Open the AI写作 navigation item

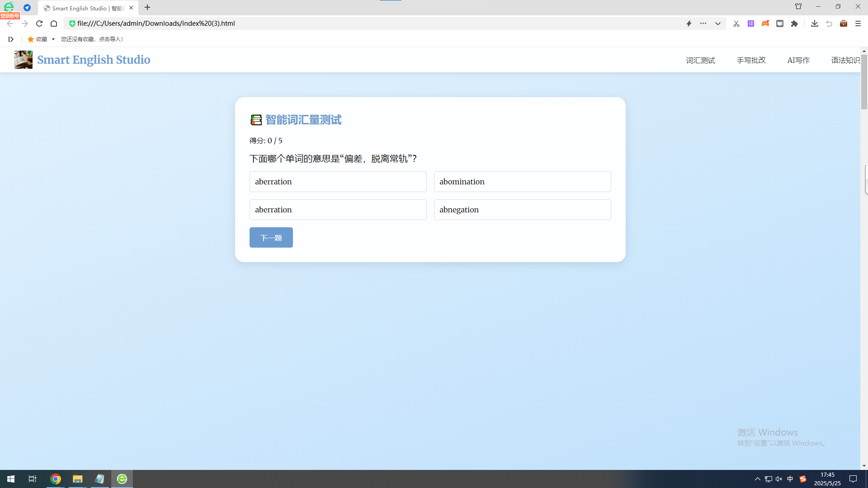[798, 60]
